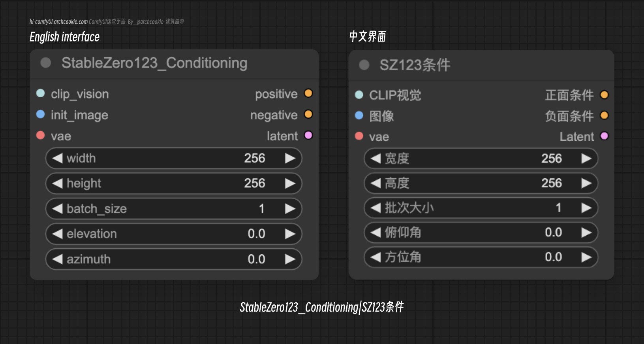
Task: Click the width value 256 field
Action: [174, 158]
